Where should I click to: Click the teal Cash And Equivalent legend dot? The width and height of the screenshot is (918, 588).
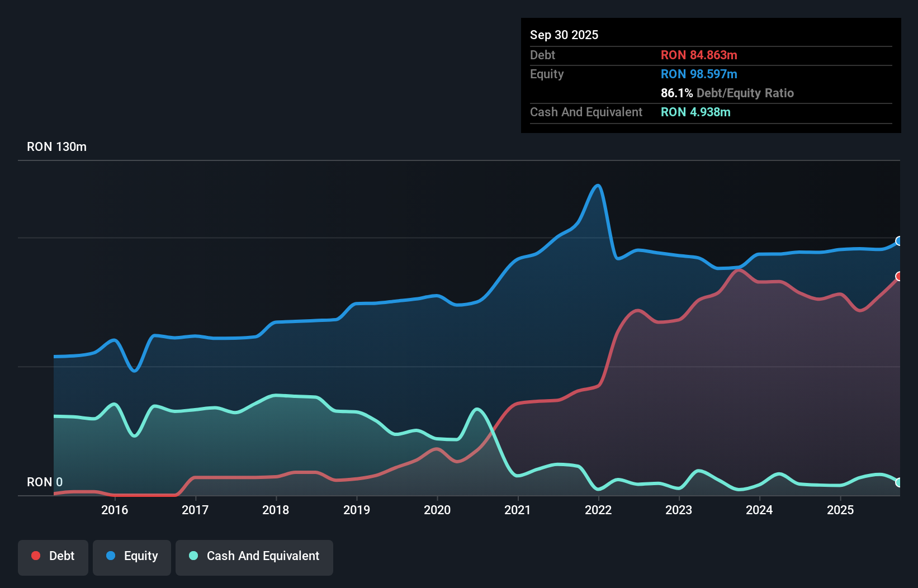193,556
